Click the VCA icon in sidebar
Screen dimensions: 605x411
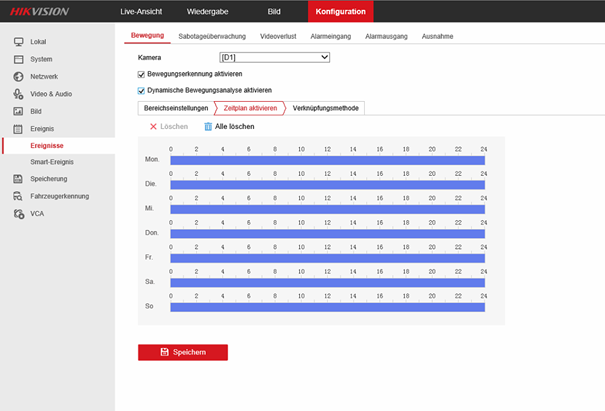point(18,213)
